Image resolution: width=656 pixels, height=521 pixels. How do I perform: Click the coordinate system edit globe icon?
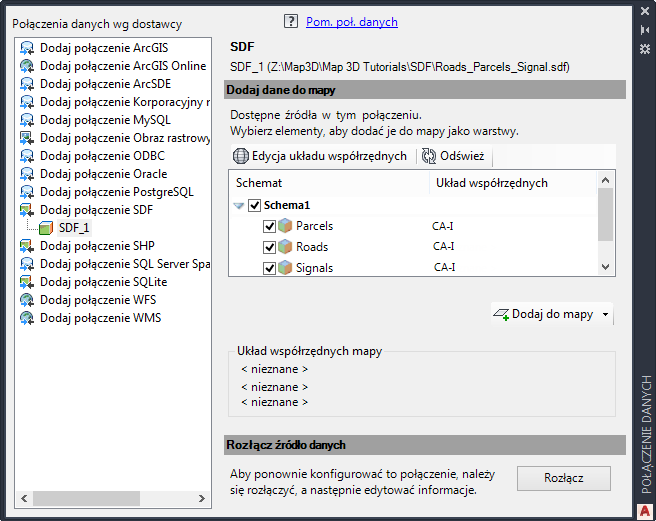click(x=240, y=156)
